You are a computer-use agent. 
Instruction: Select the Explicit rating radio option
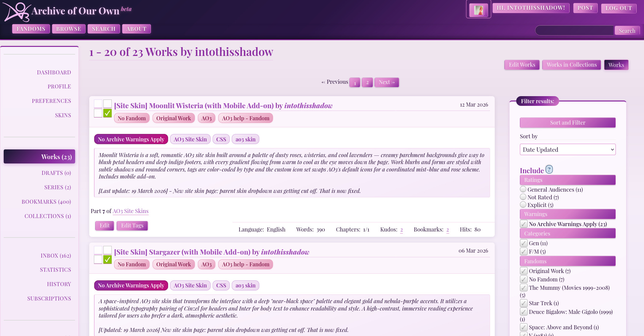coord(523,205)
